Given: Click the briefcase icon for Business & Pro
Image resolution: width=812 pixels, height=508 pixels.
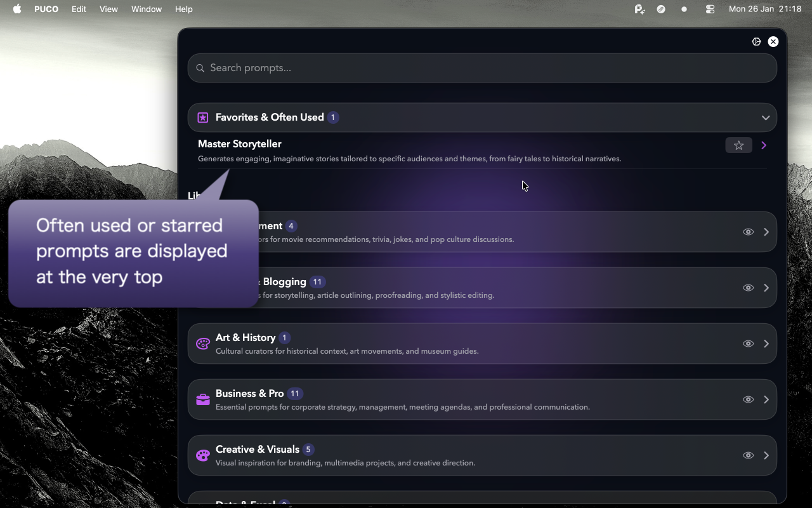Looking at the screenshot, I should tap(203, 399).
